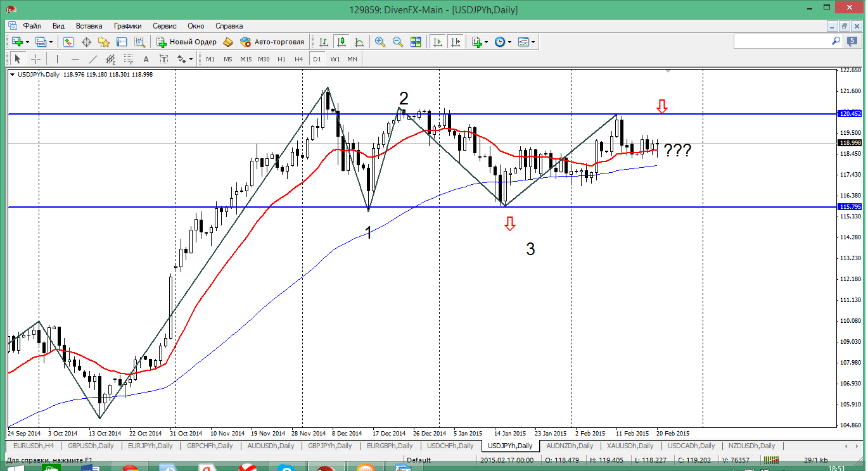Viewport: 868px width, 471px height.
Task: Open the Indicators list icon
Action: tap(476, 42)
